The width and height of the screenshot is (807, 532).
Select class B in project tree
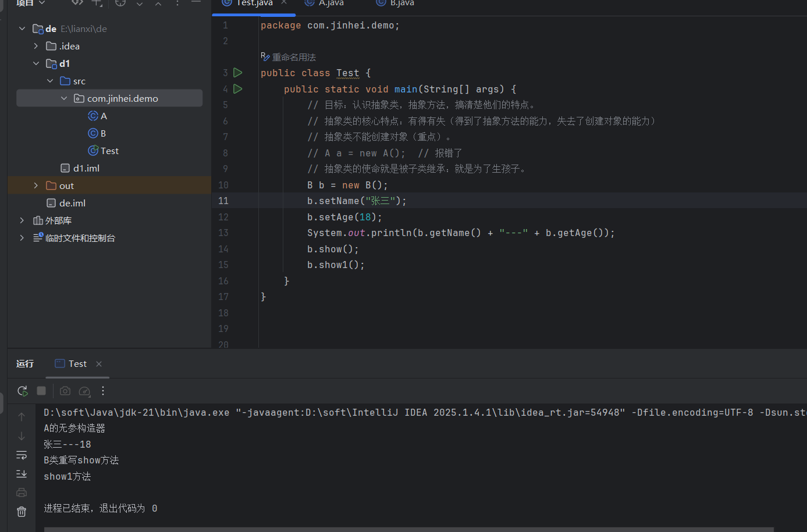click(109, 133)
